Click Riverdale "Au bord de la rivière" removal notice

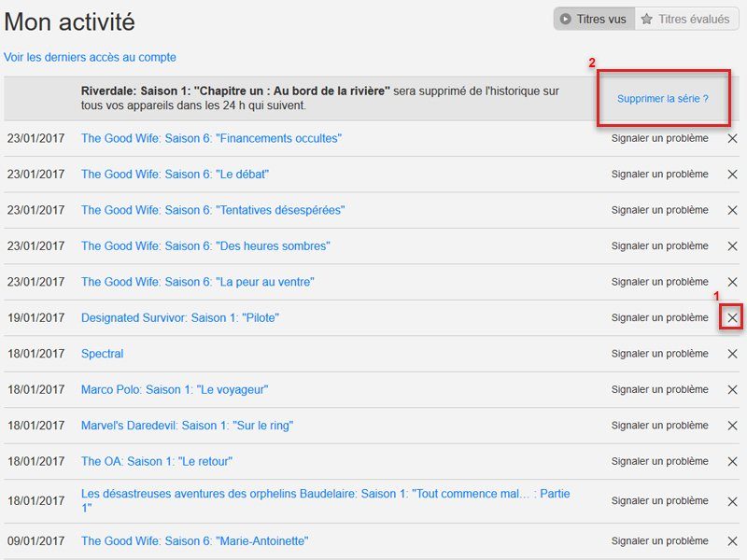click(319, 98)
